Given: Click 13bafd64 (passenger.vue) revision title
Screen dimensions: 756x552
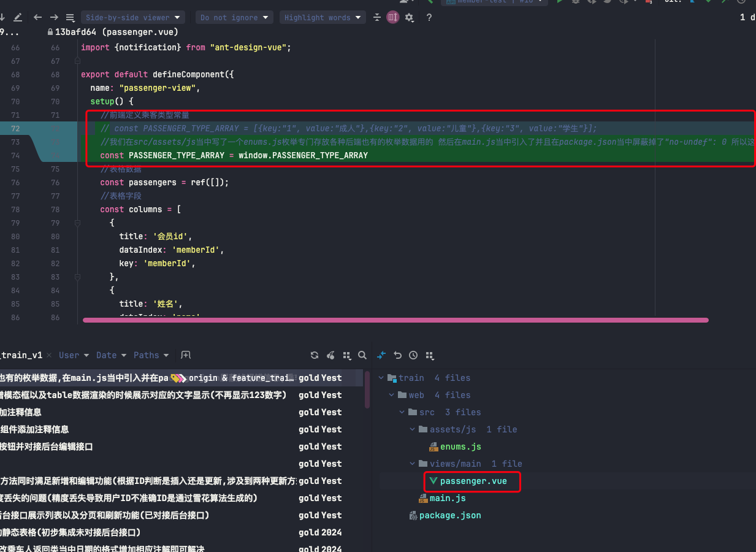Looking at the screenshot, I should click(116, 32).
